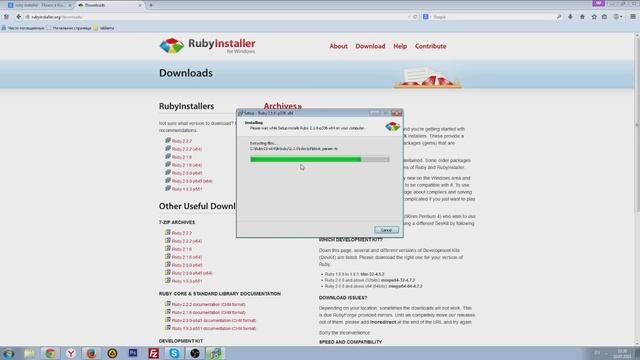The height and width of the screenshot is (360, 640).
Task: Download the Ruby 2.1.6 installer link
Action: point(182,157)
